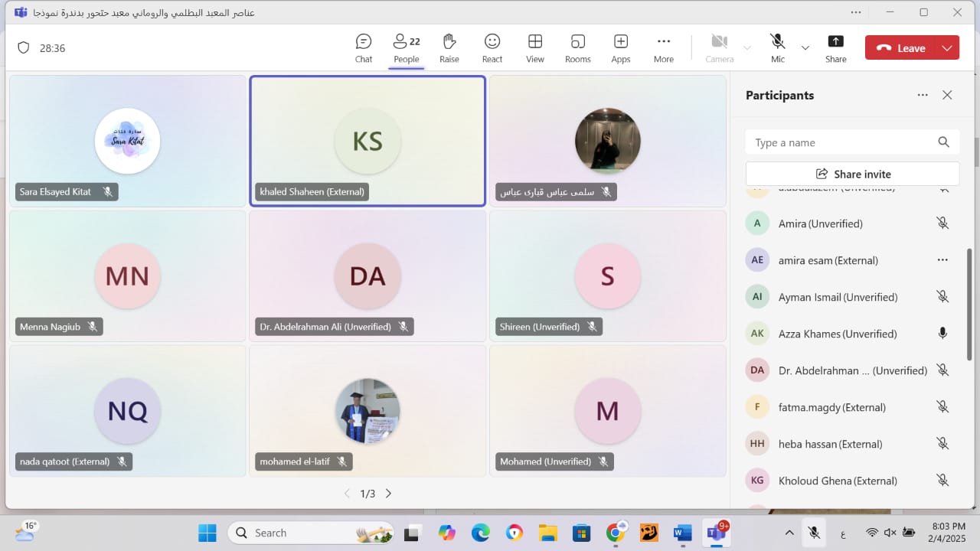The image size is (980, 551).
Task: Go to the next page of video tiles
Action: click(x=388, y=494)
